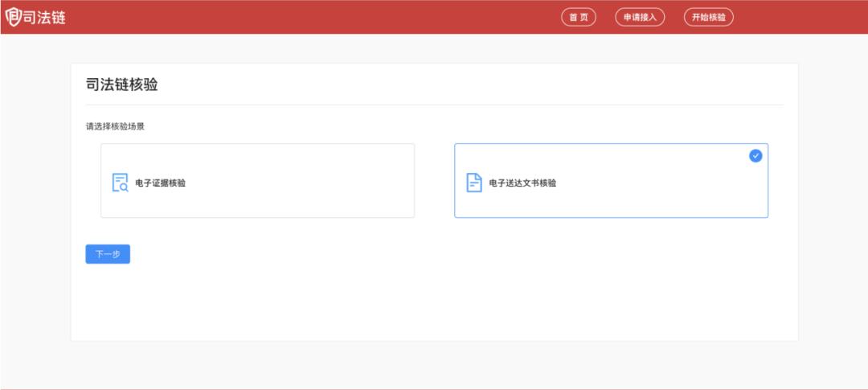Click the 电子送达文书核验 document icon
The width and height of the screenshot is (868, 390).
(x=474, y=183)
